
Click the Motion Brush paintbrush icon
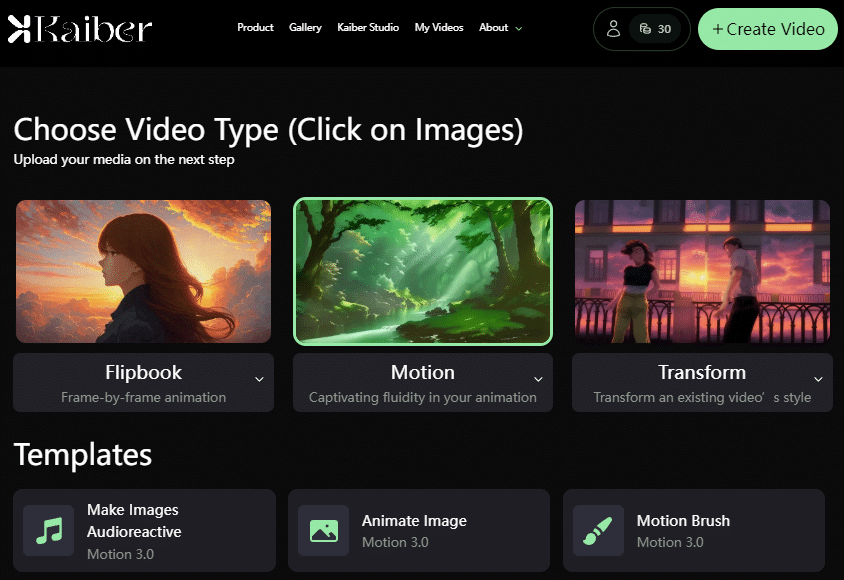pyautogui.click(x=598, y=530)
